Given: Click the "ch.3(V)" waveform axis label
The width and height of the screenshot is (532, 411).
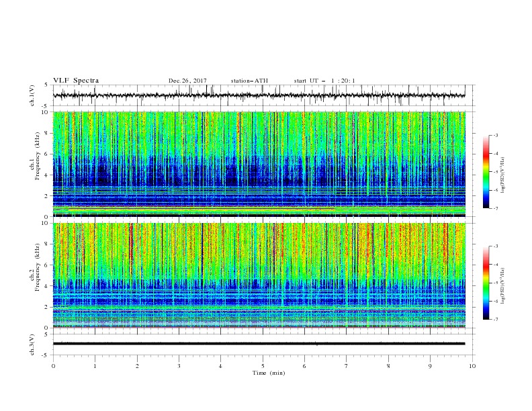Looking at the screenshot, I should point(32,345).
